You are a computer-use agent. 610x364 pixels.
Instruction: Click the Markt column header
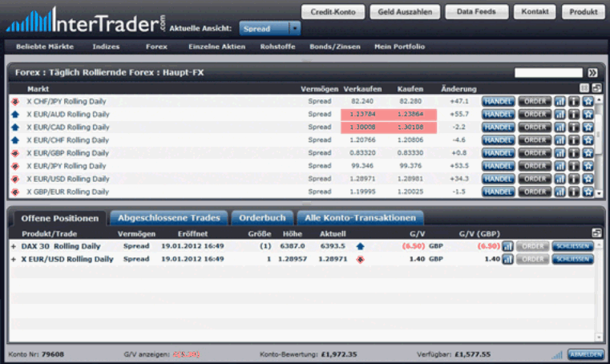(38, 89)
